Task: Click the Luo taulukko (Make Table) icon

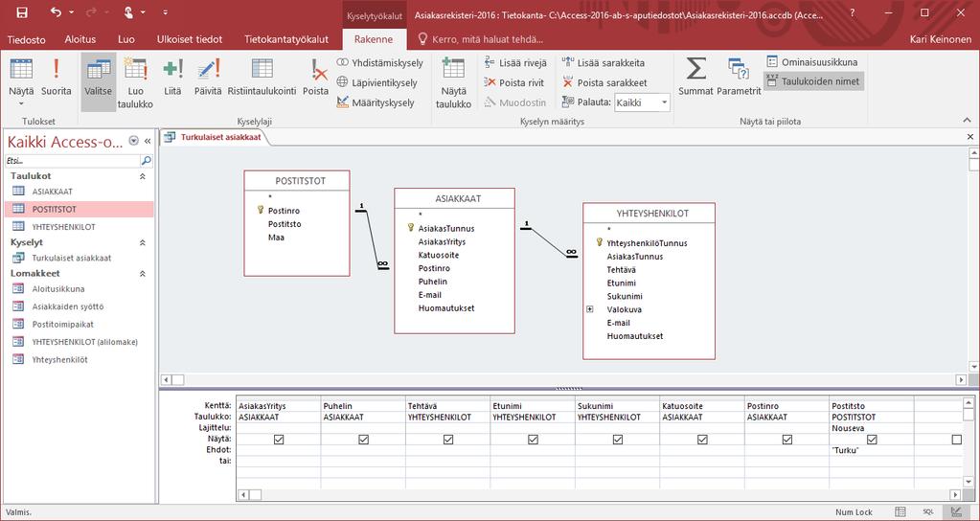Action: click(x=135, y=69)
